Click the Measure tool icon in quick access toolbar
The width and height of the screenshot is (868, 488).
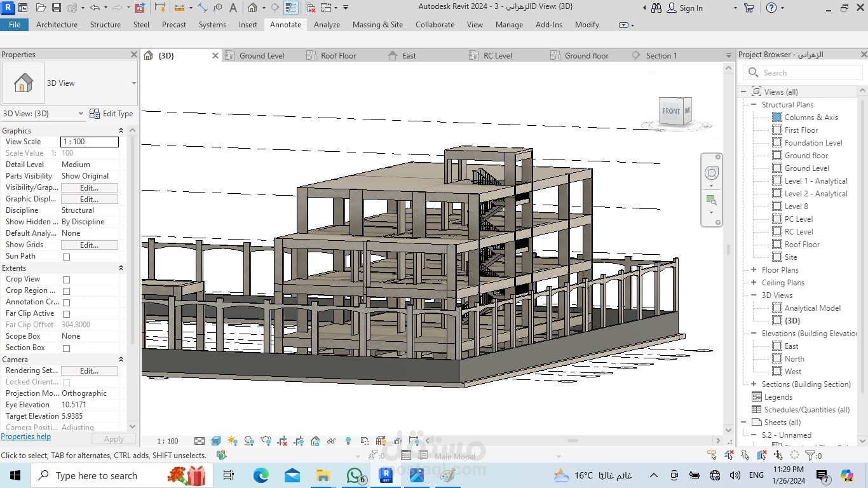tap(180, 8)
